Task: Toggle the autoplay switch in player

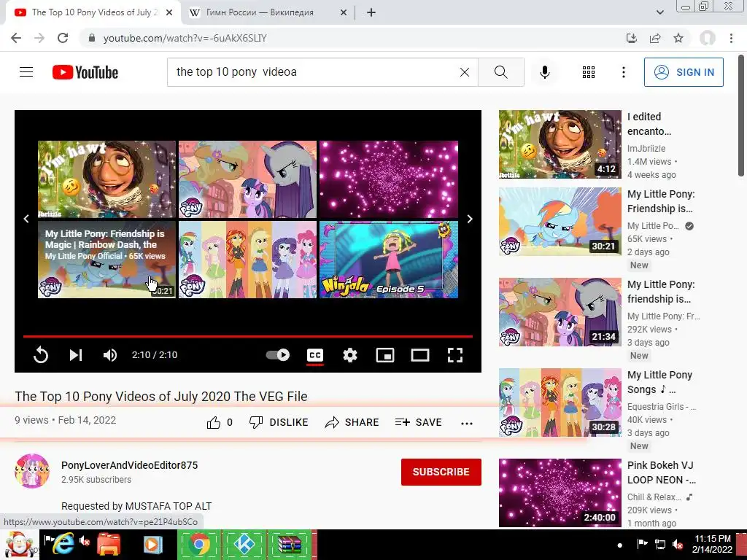Action: point(278,355)
